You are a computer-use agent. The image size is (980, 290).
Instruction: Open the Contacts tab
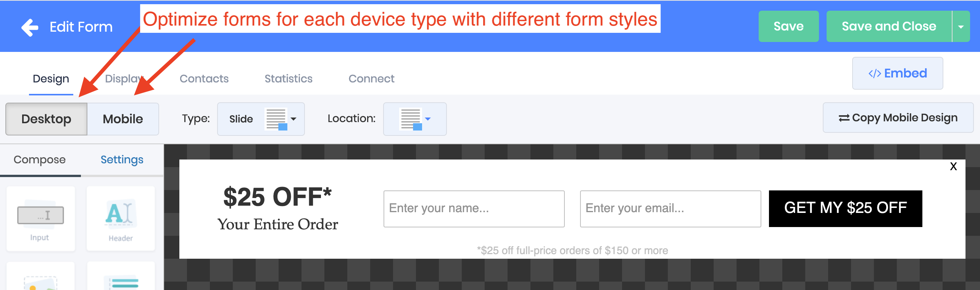pos(204,79)
